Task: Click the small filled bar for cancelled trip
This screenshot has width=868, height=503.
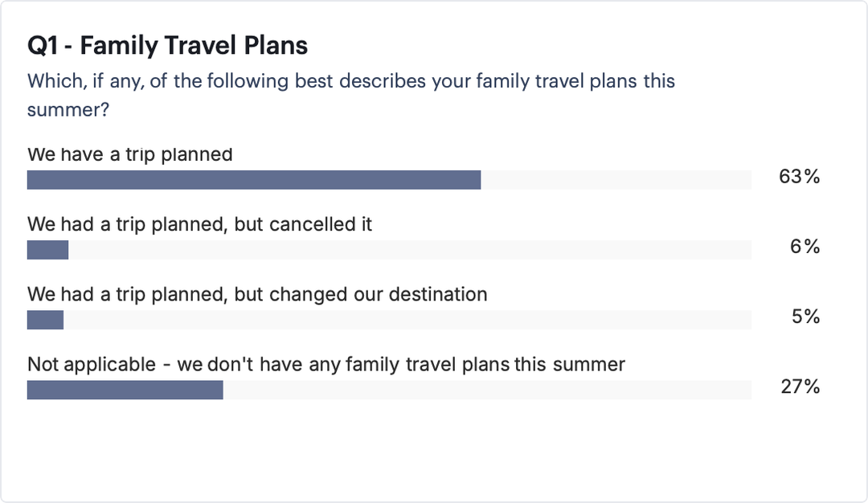Action: pos(47,250)
